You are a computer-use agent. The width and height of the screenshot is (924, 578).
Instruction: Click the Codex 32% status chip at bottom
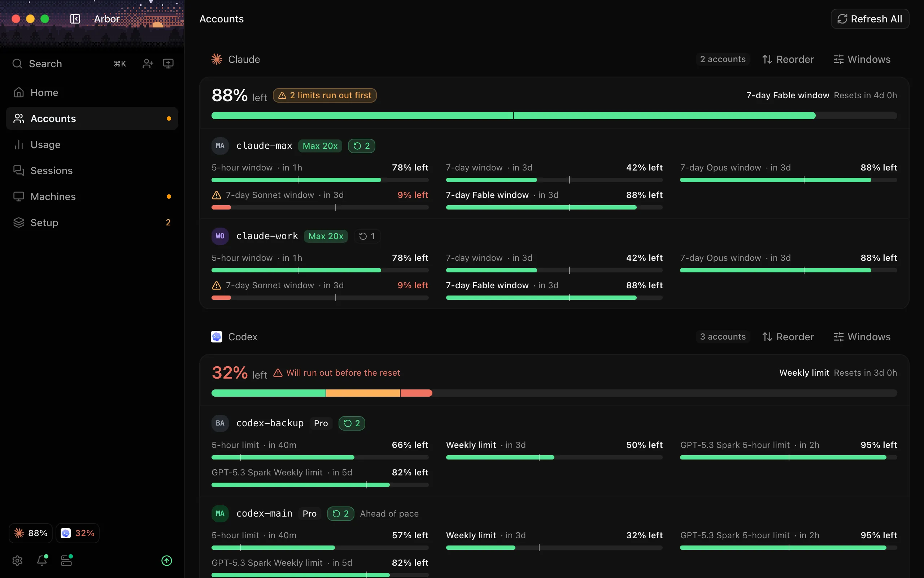pyautogui.click(x=78, y=533)
